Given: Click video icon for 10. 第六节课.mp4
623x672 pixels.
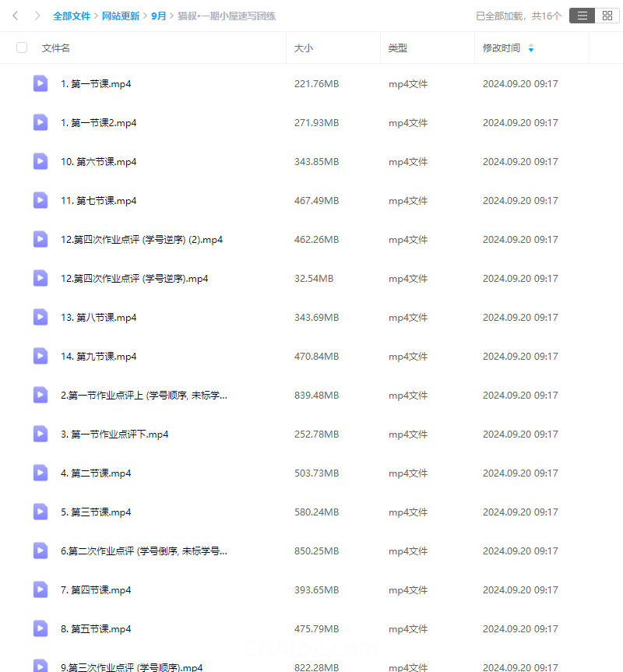Looking at the screenshot, I should pos(40,161).
